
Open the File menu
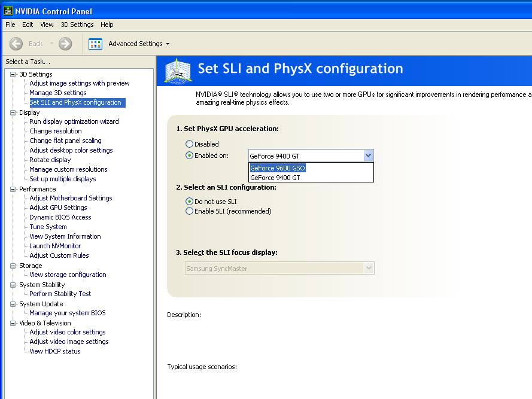(10, 25)
